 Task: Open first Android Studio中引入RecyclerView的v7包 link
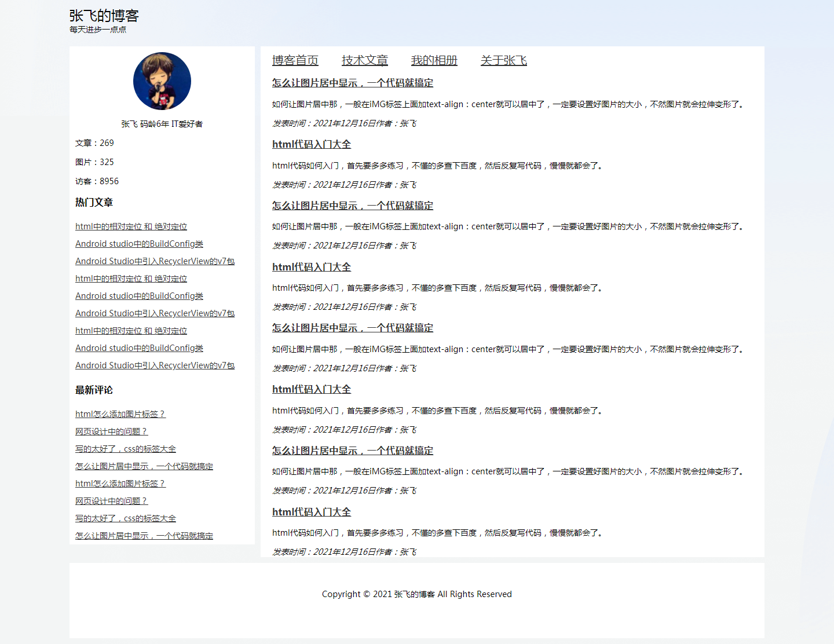click(x=155, y=261)
